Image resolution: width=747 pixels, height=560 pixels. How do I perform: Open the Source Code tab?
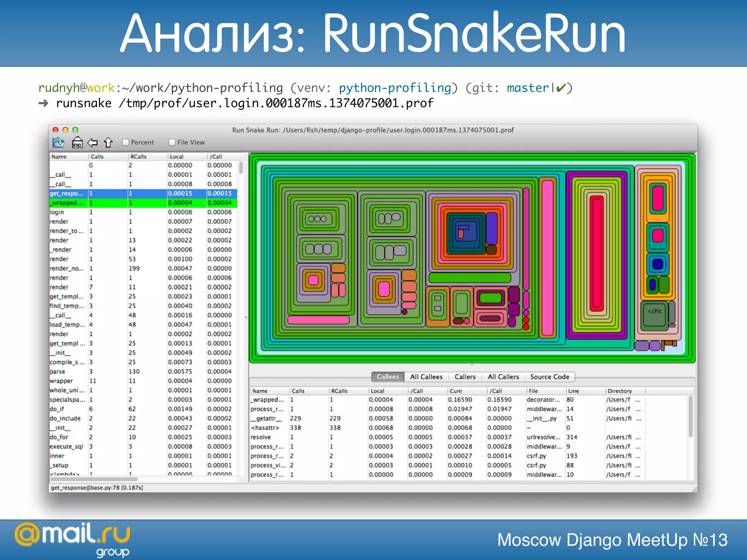click(x=549, y=377)
